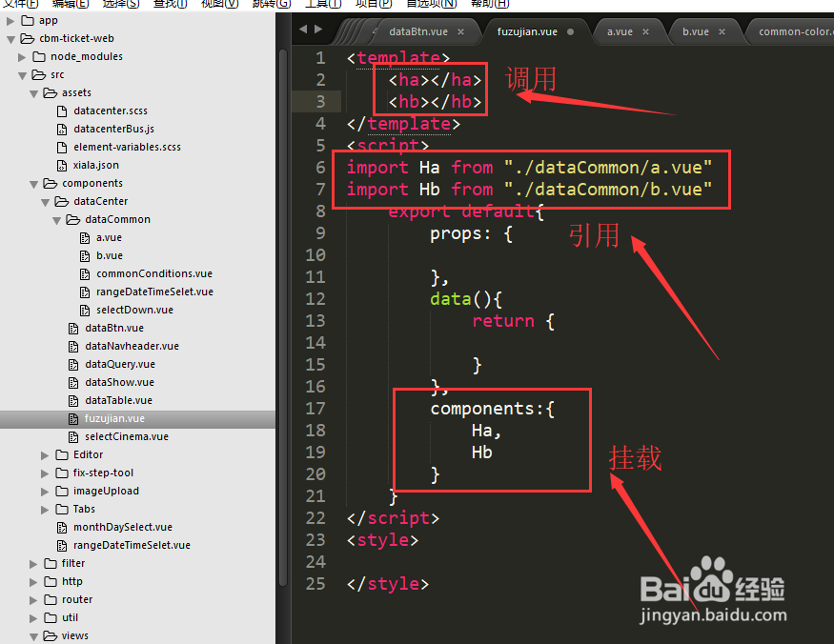834x644 pixels.
Task: Click the app folder icon
Action: pyautogui.click(x=28, y=20)
